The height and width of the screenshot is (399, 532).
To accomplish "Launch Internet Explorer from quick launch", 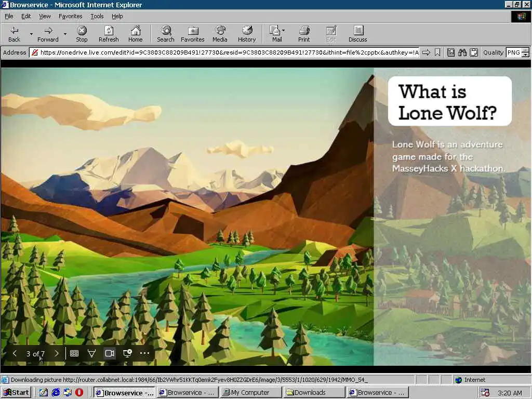I will (56, 393).
